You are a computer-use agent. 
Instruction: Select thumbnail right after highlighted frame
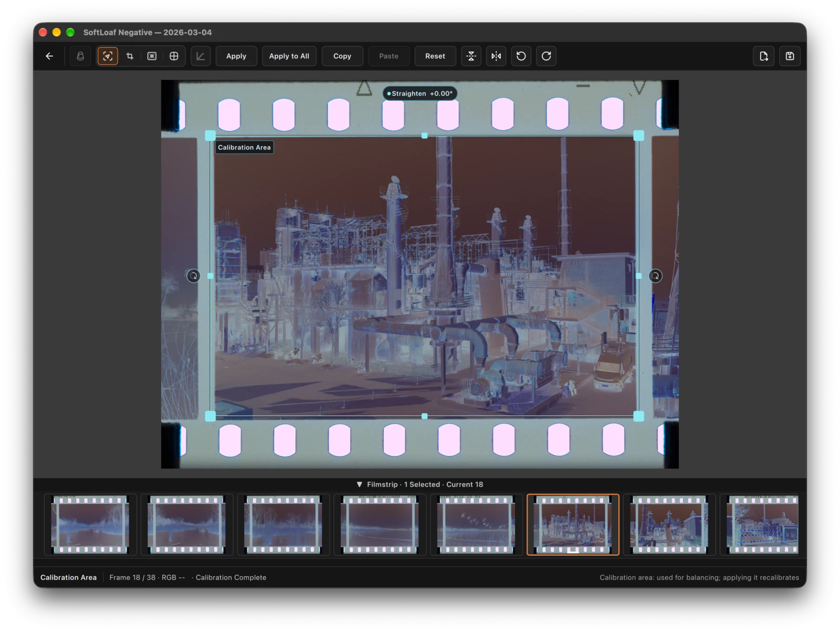tap(669, 524)
